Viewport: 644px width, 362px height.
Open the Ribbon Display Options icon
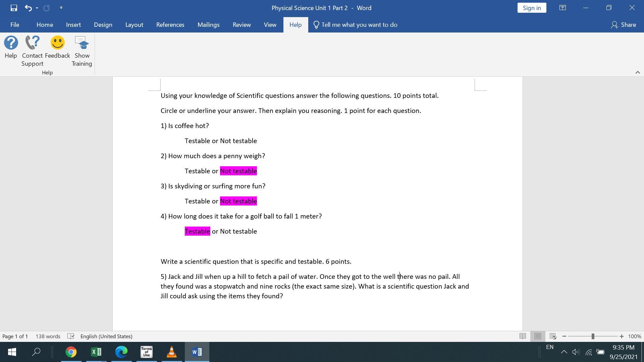(562, 8)
